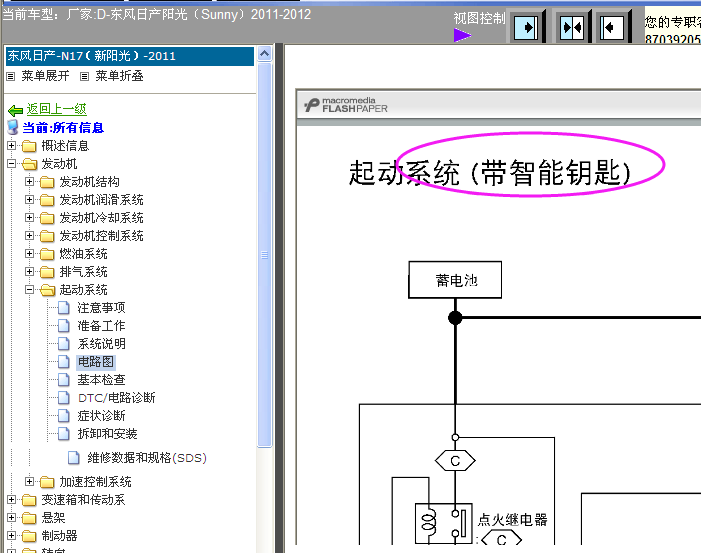Expand the 发动机润滑系统 node

30,199
